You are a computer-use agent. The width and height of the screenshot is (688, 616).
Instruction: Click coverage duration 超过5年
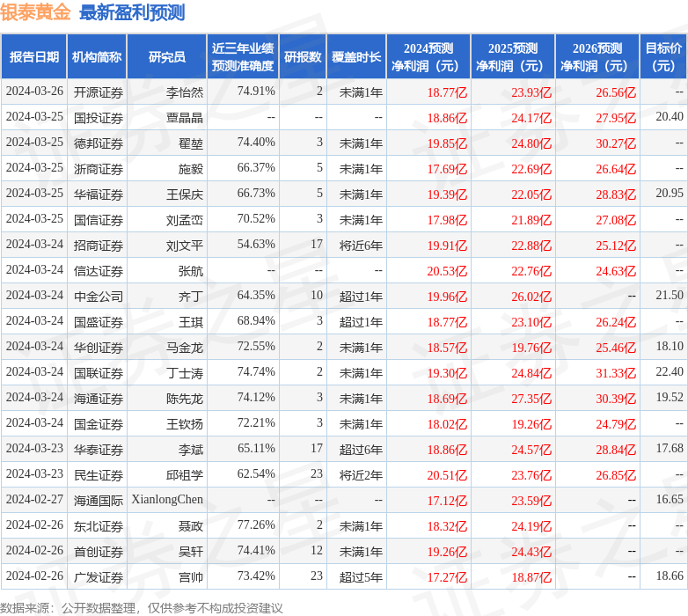click(x=361, y=576)
